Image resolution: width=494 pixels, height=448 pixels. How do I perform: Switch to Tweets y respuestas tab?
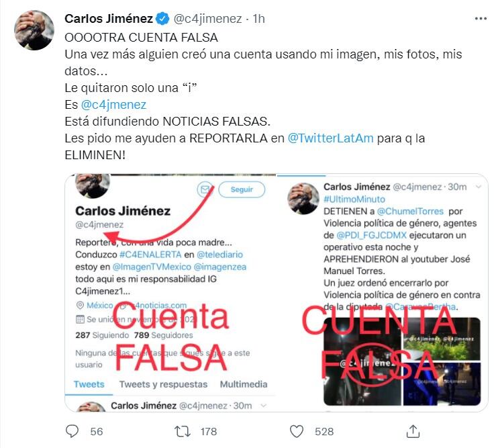(163, 384)
